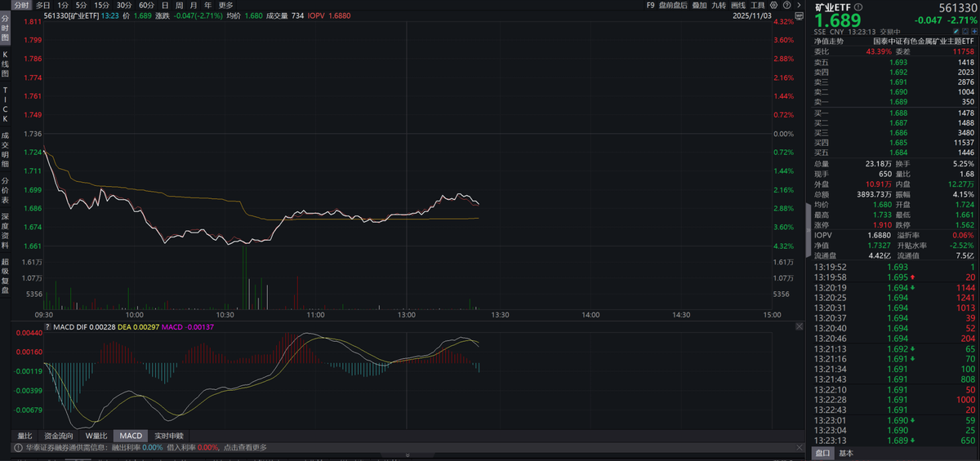Click the 九转 indicator button
This screenshot has width=980, height=461.
pos(719,5)
